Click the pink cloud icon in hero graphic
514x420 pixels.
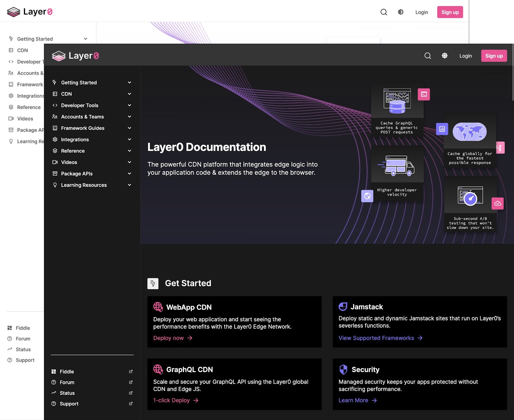(498, 203)
